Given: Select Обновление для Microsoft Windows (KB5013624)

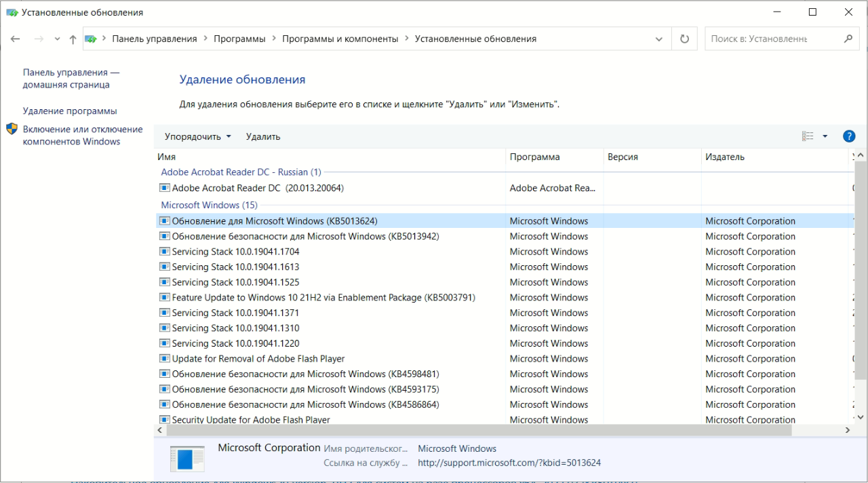Looking at the screenshot, I should [275, 221].
